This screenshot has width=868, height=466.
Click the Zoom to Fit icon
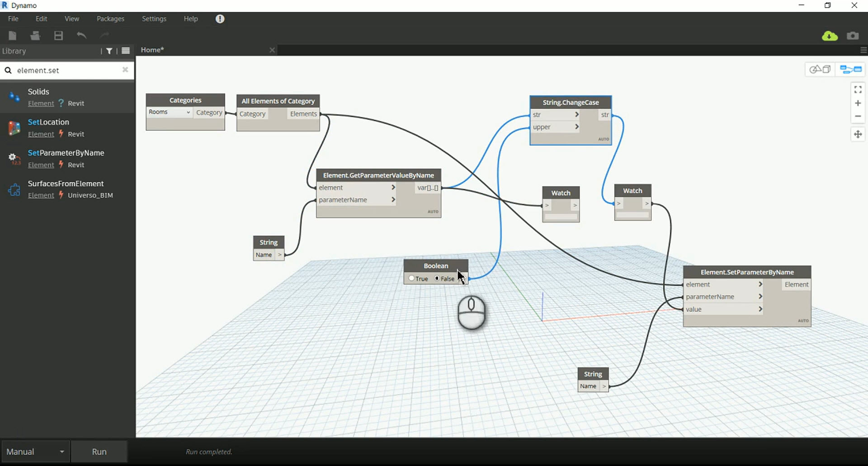858,89
